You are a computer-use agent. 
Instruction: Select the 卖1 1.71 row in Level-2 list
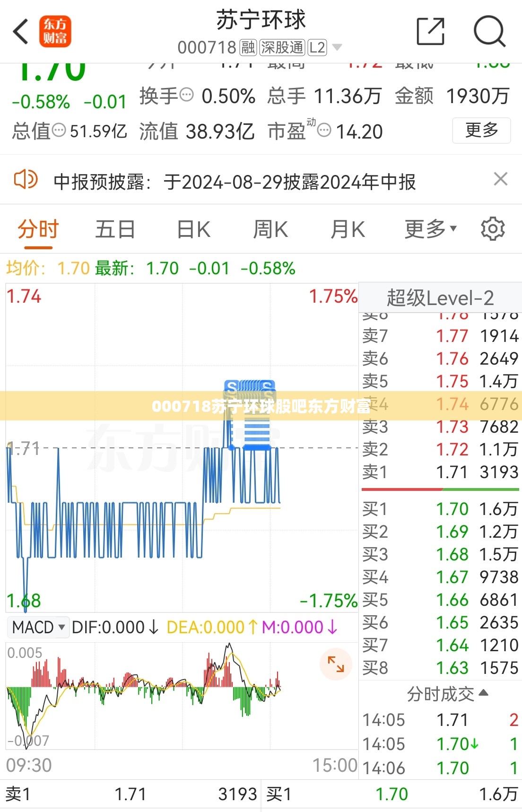pyautogui.click(x=440, y=472)
